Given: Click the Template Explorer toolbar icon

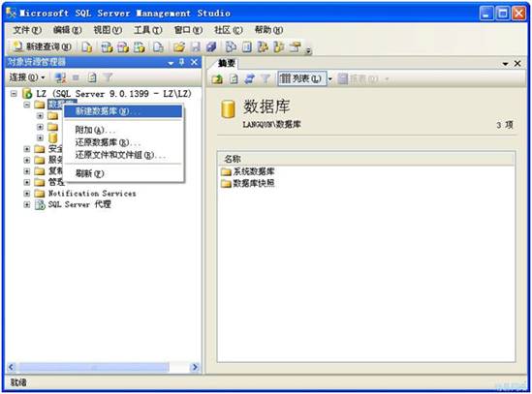Looking at the screenshot, I should click(278, 46).
